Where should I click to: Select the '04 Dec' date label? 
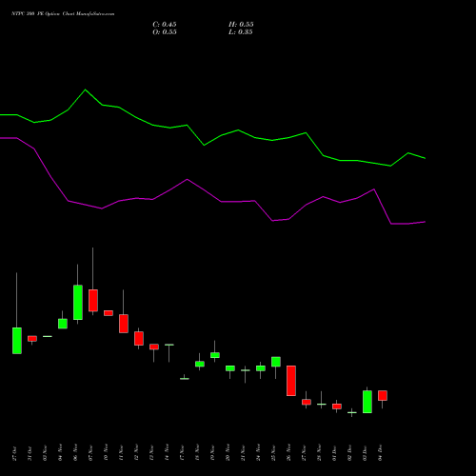pyautogui.click(x=380, y=453)
